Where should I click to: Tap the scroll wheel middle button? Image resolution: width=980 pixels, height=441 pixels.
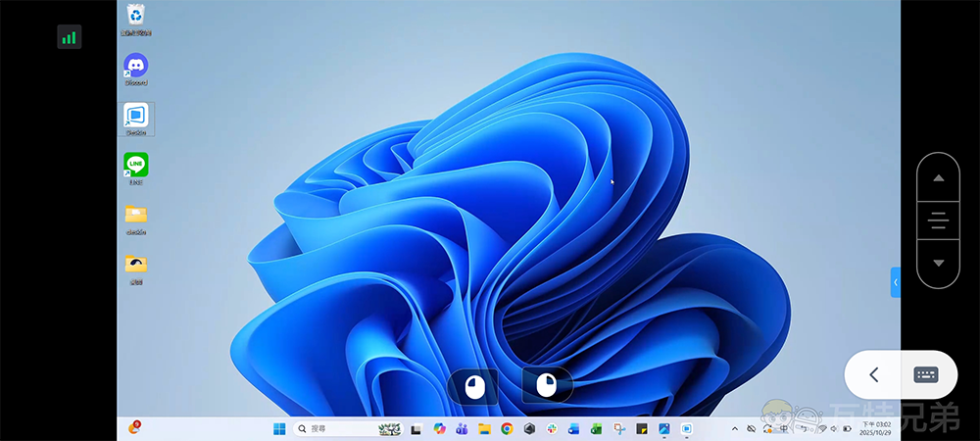pos(938,220)
